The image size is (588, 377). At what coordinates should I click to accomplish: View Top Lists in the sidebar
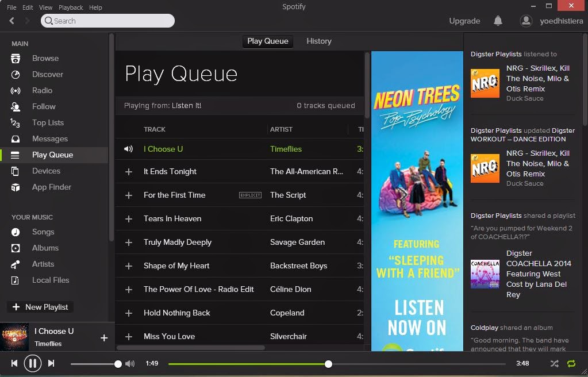tap(47, 122)
